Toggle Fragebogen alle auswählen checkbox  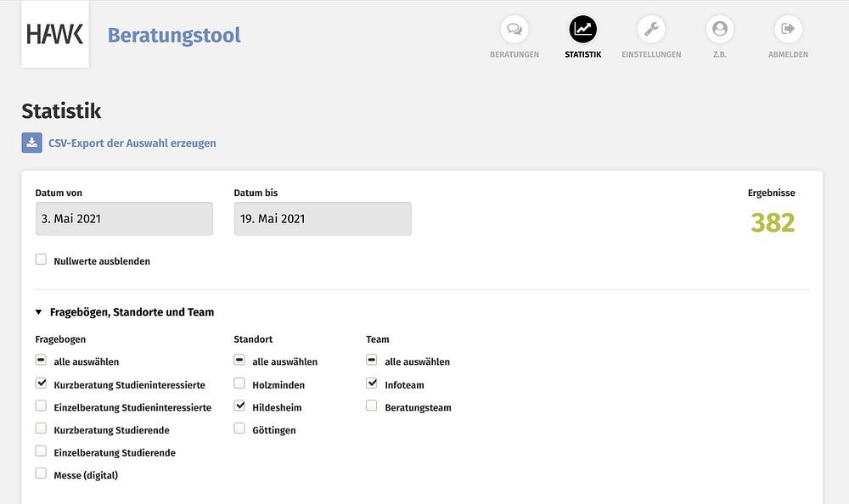point(41,360)
